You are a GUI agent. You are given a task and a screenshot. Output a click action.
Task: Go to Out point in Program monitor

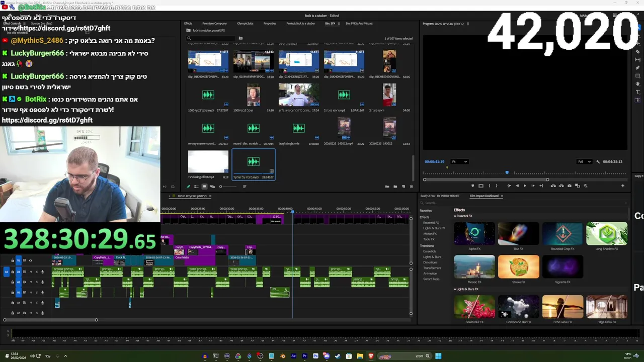pyautogui.click(x=541, y=186)
